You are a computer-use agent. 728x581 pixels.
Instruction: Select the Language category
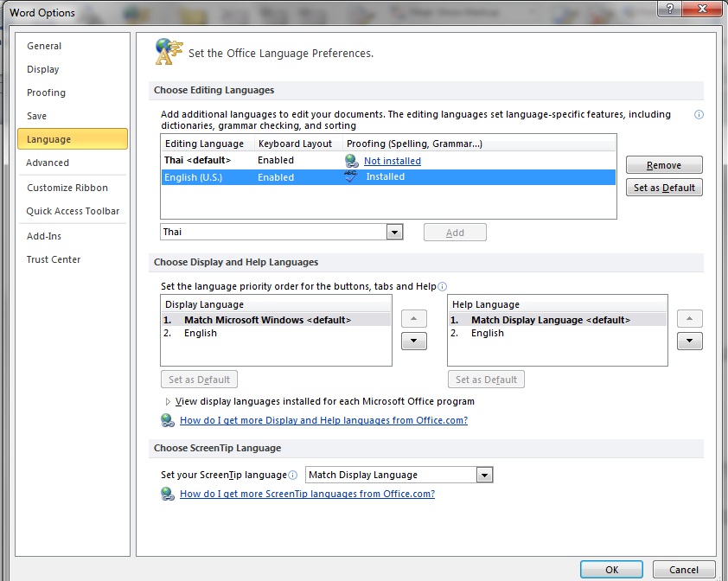(x=73, y=139)
